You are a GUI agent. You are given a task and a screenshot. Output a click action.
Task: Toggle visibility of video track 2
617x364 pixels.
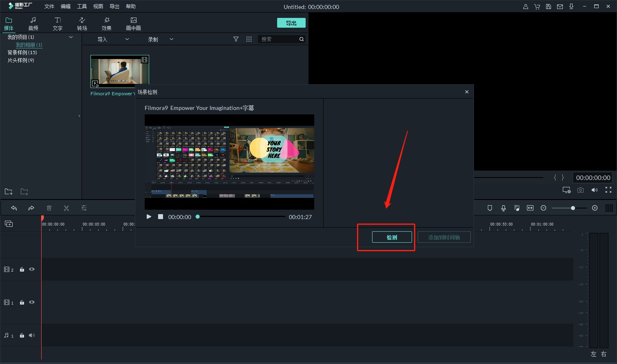tap(32, 269)
